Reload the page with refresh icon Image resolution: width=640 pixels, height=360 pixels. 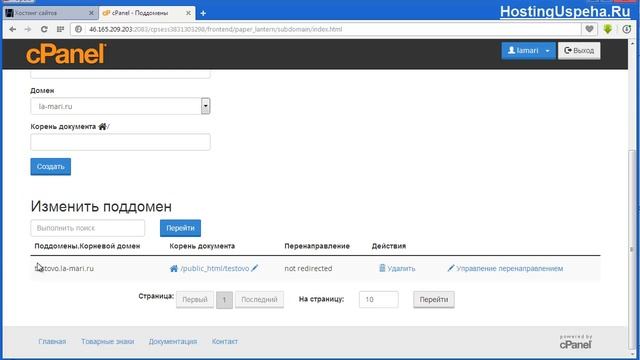click(x=44, y=29)
